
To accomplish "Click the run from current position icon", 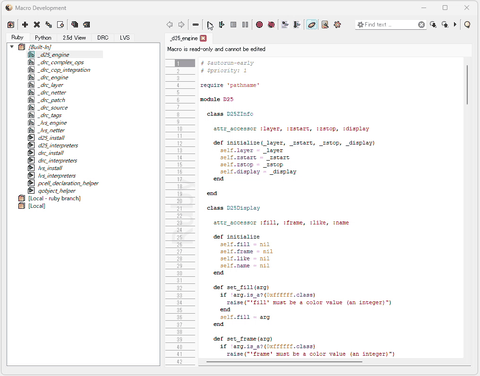I will coord(221,25).
